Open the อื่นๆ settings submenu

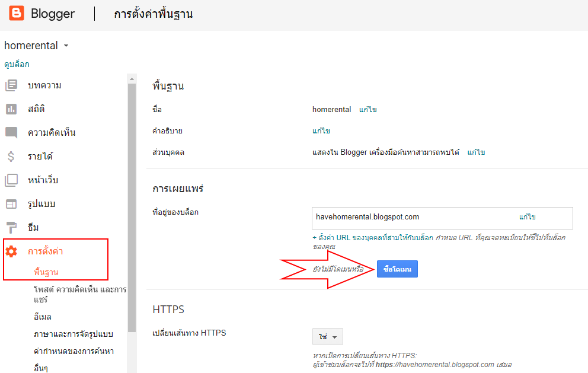pyautogui.click(x=40, y=368)
